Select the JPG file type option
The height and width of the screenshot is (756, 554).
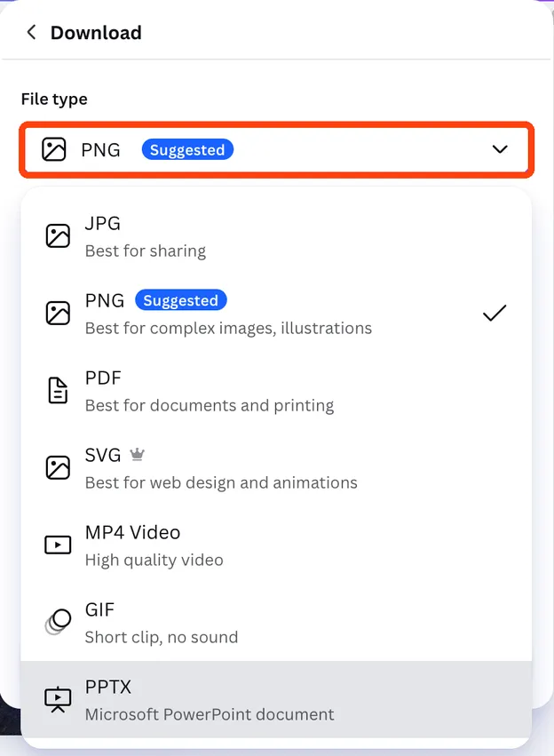pyautogui.click(x=276, y=236)
